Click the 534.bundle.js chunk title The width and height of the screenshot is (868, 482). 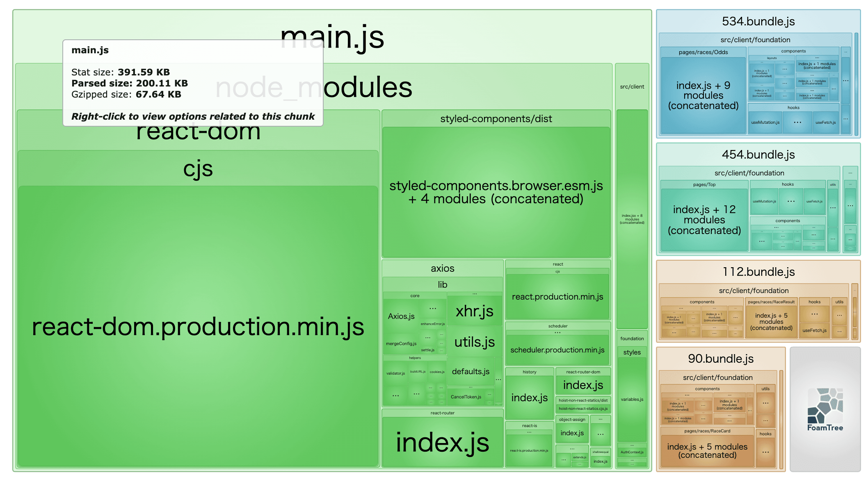pyautogui.click(x=758, y=21)
